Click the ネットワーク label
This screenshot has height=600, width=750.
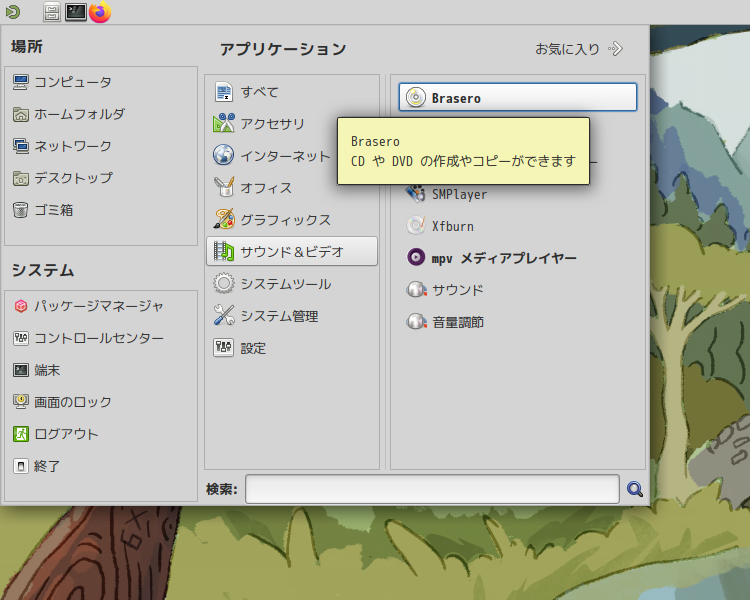[73, 146]
